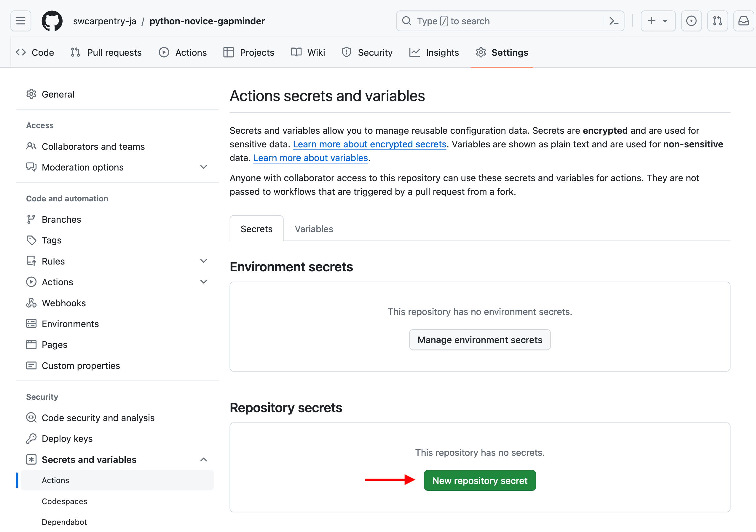Image resolution: width=756 pixels, height=532 pixels.
Task: Open the notifications inbox icon
Action: (744, 21)
